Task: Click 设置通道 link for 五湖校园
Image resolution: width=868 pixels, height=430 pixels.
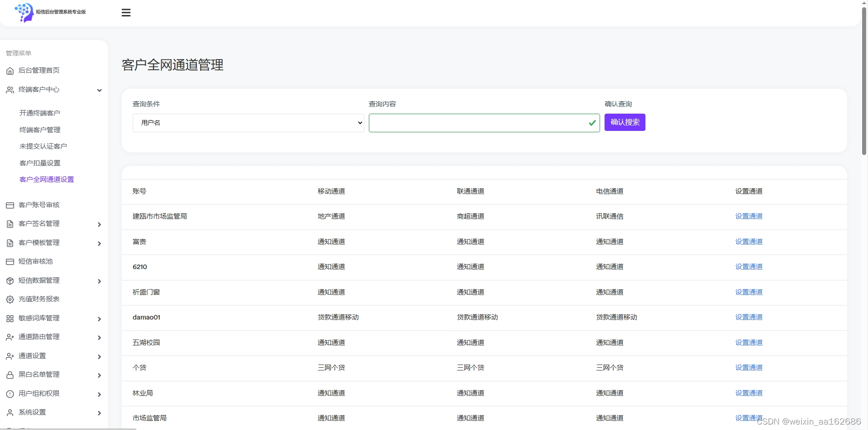Action: coord(749,343)
